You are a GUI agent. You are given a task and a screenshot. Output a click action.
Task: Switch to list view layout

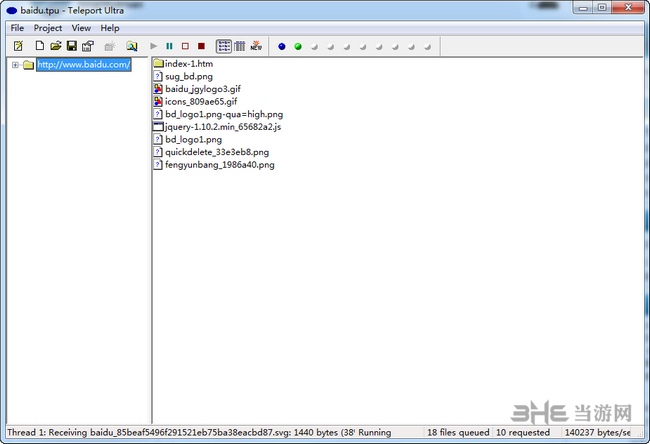click(224, 46)
